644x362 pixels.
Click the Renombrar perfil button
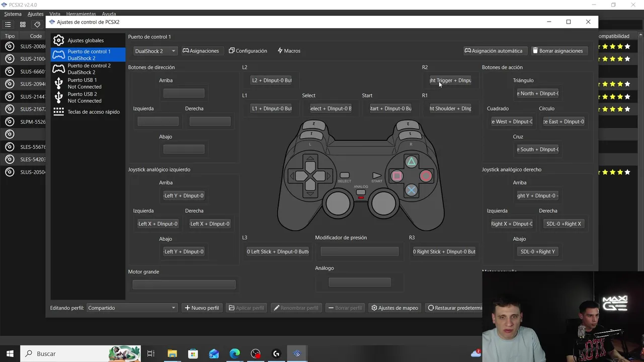(x=296, y=308)
